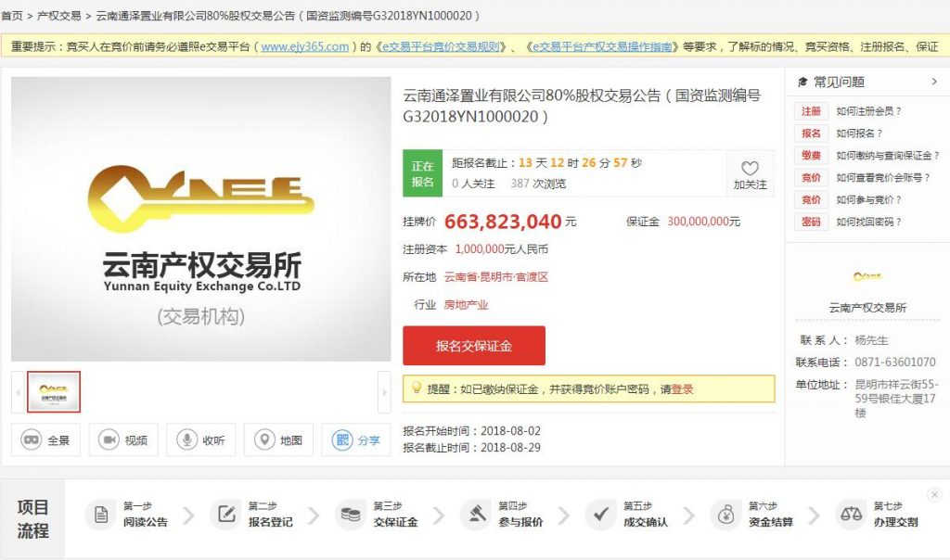Click the registered capital 1,000,000元人民币

(502, 249)
